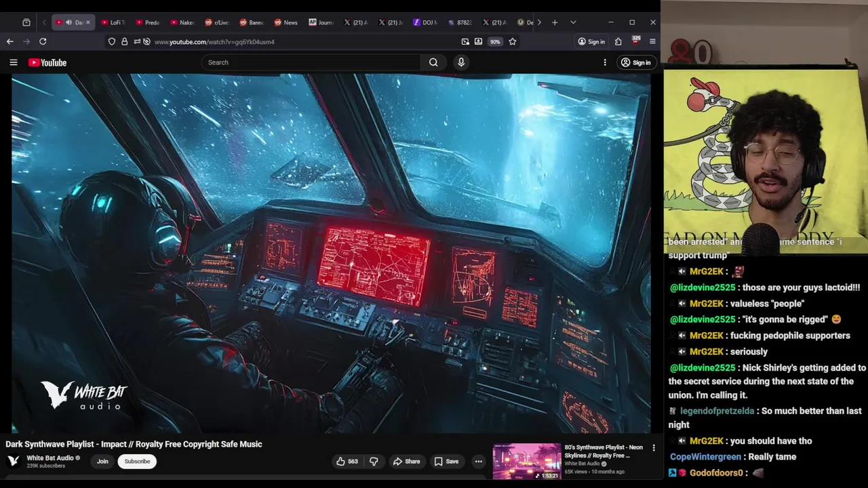Viewport: 868px width, 488px height.
Task: Switch to the AP Journal tab
Action: pyautogui.click(x=321, y=22)
